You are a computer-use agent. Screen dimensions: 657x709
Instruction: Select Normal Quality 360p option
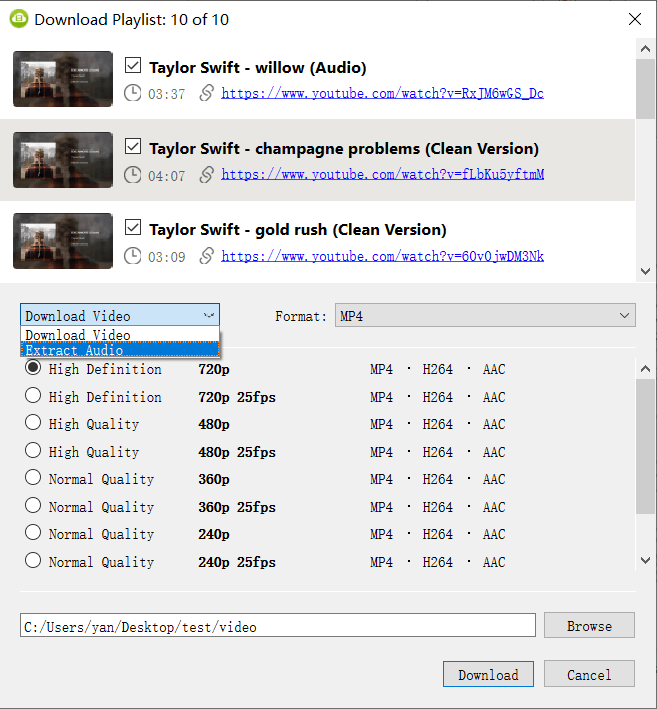[x=33, y=478]
